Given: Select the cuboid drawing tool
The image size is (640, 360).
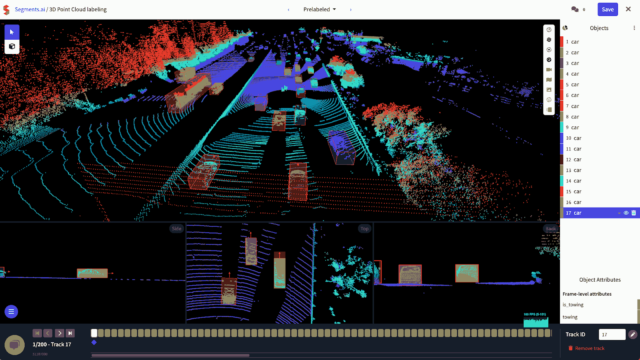Looking at the screenshot, I should point(12,47).
